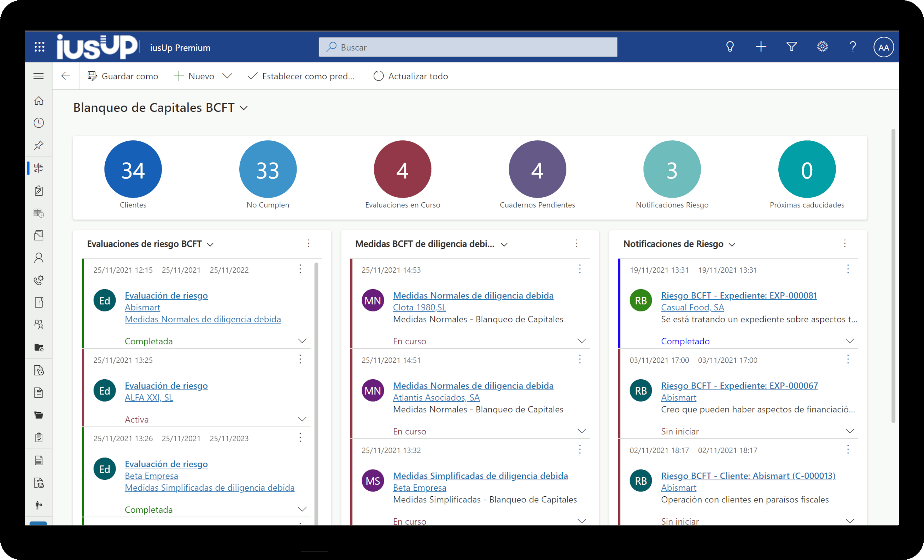This screenshot has height=560, width=924.
Task: Open the Evaluaciones de riesgo BCFT view selector
Action: [150, 244]
